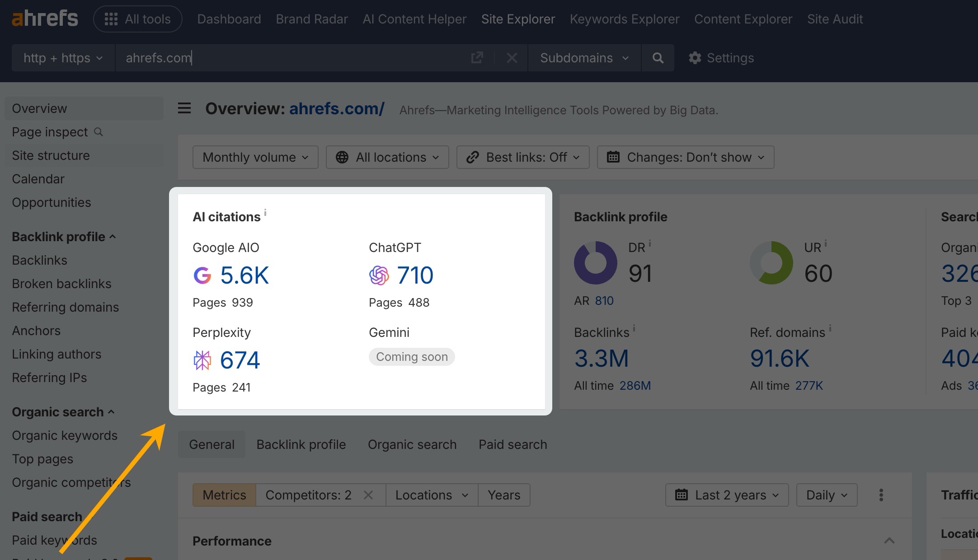Select the Metrics toggle button

point(224,495)
